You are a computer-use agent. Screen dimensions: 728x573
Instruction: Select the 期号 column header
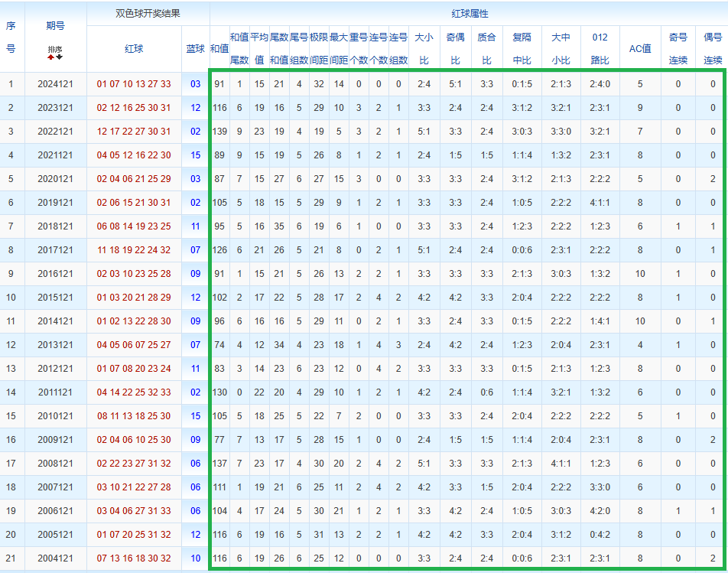coord(55,25)
